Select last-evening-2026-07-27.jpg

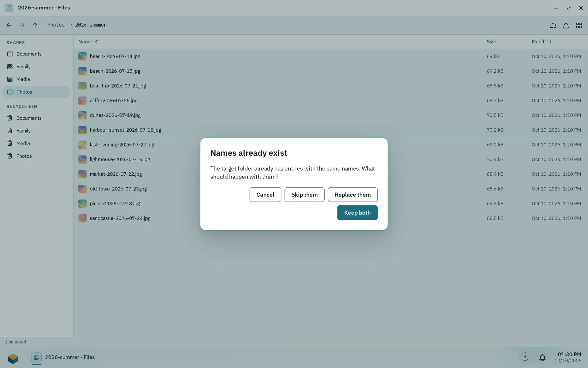330,145
